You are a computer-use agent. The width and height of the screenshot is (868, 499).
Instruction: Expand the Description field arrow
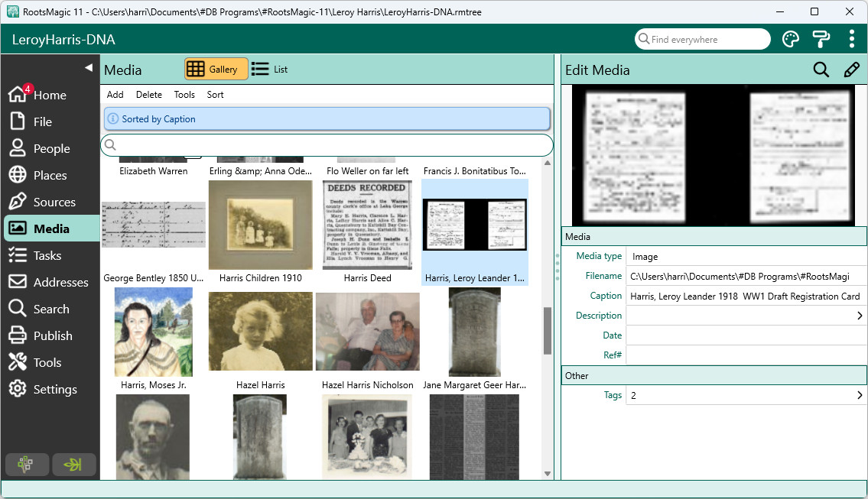click(x=860, y=316)
